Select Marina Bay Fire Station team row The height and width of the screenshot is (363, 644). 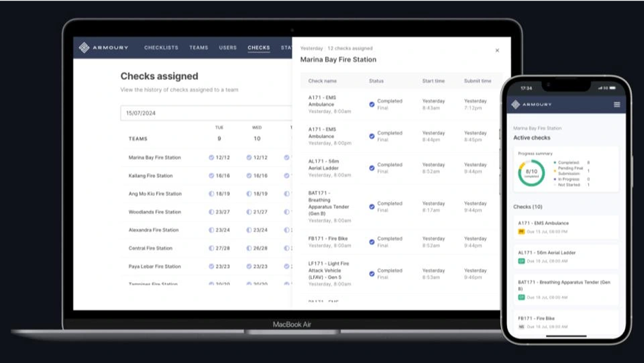tap(206, 157)
